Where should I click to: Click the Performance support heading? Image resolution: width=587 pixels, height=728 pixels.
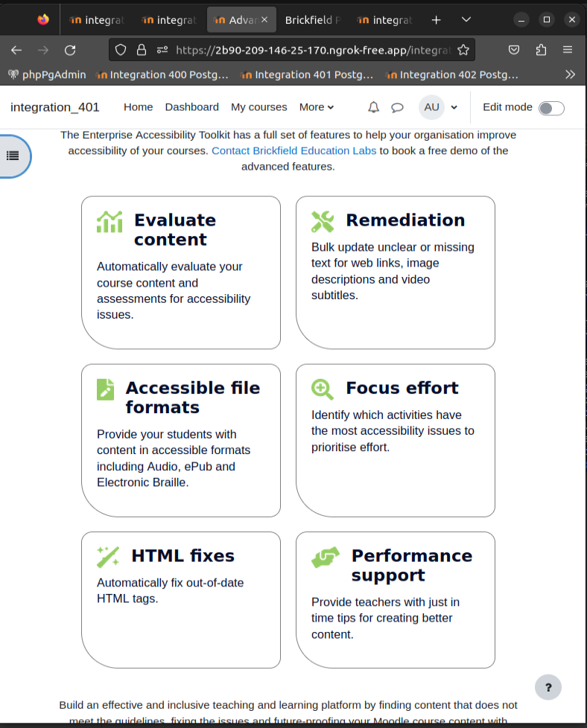[412, 565]
